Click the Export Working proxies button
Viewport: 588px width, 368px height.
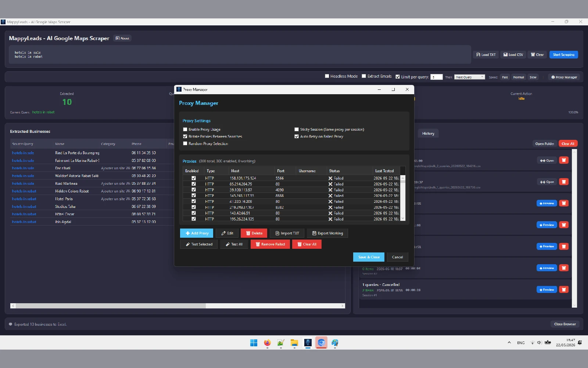coord(327,233)
